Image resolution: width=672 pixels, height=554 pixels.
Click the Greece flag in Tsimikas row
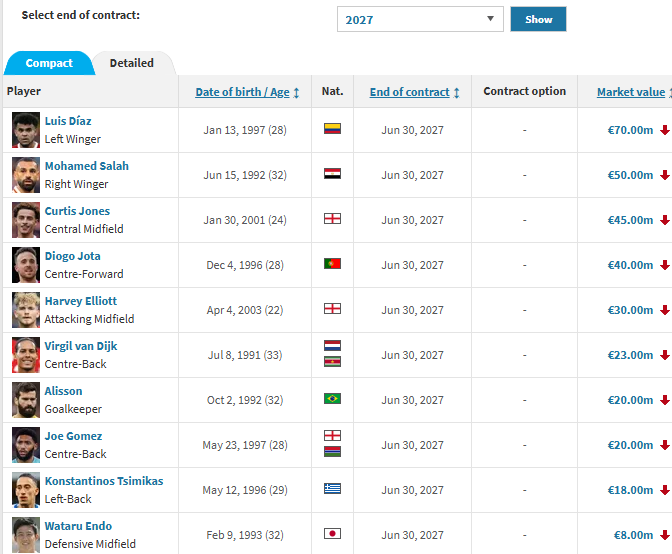pyautogui.click(x=332, y=488)
